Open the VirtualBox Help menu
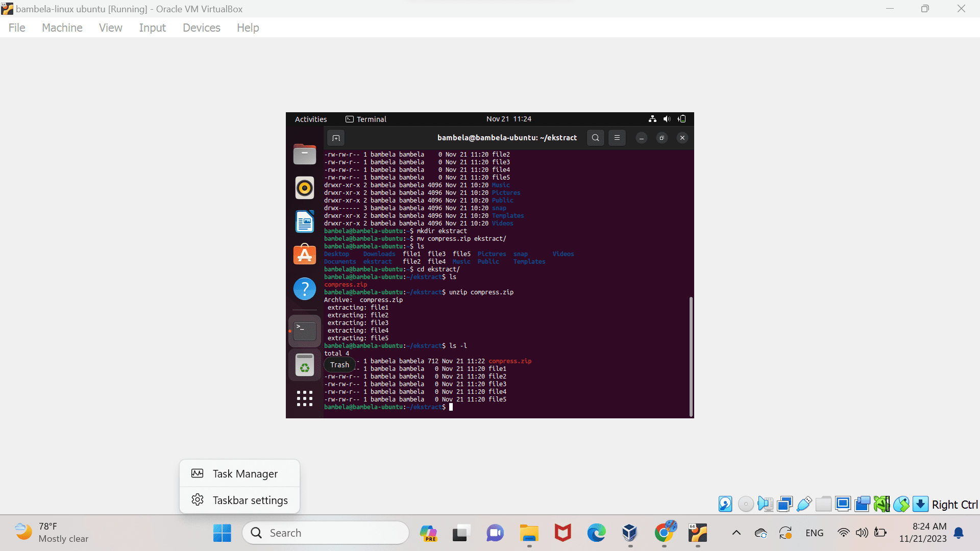Viewport: 980px width, 551px height. coord(248,28)
